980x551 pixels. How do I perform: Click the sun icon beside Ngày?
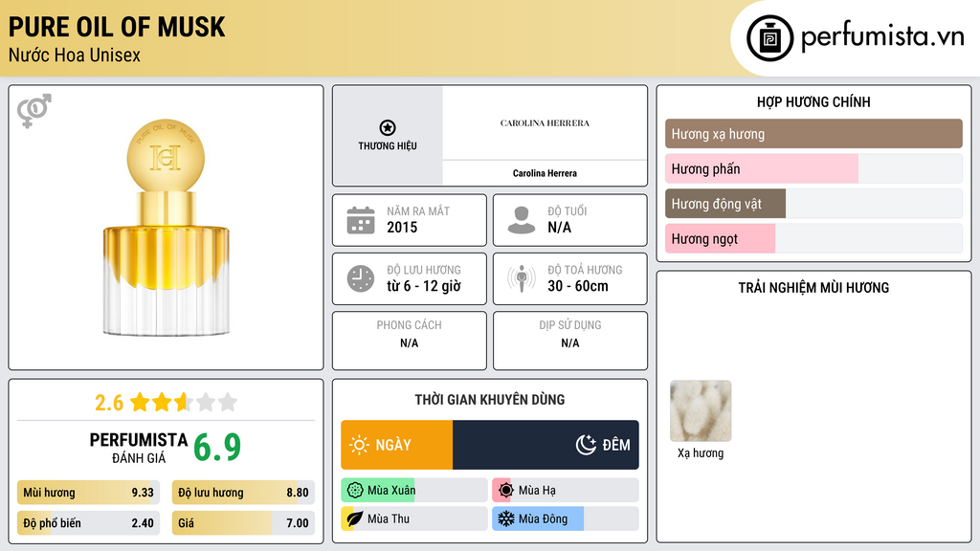click(x=359, y=445)
